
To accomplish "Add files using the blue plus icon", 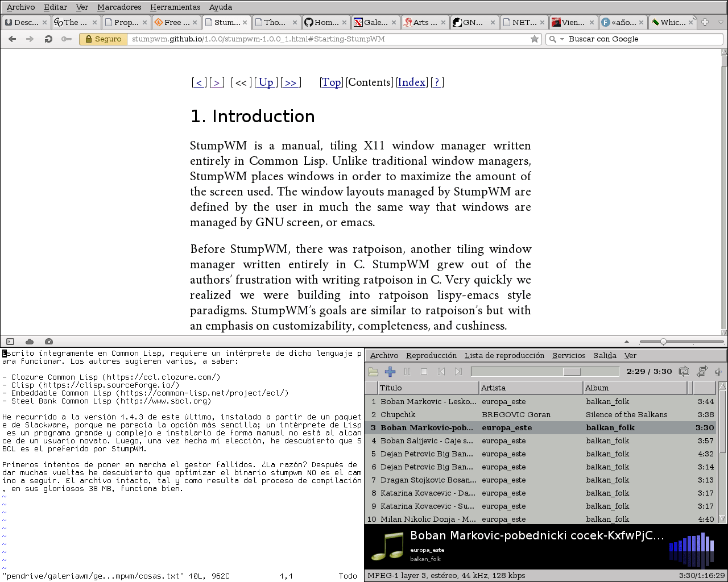I will (x=390, y=372).
